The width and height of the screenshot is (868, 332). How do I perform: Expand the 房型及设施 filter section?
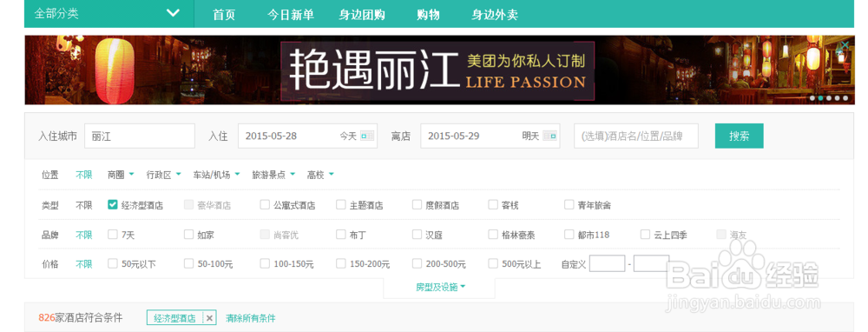(x=440, y=287)
